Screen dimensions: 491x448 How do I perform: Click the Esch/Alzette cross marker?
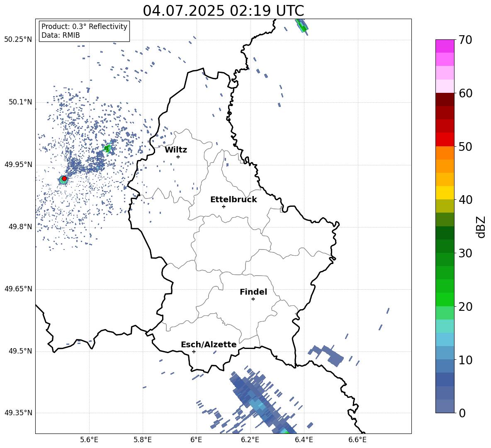click(194, 351)
